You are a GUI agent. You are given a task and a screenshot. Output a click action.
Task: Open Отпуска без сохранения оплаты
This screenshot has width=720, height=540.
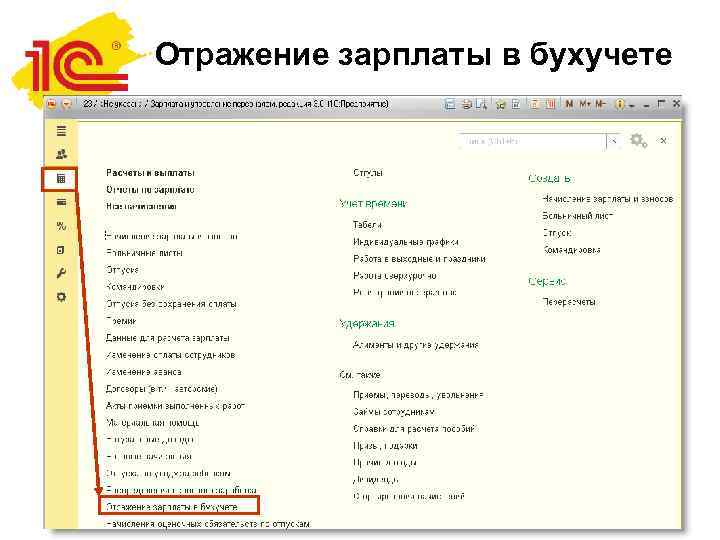pyautogui.click(x=171, y=304)
